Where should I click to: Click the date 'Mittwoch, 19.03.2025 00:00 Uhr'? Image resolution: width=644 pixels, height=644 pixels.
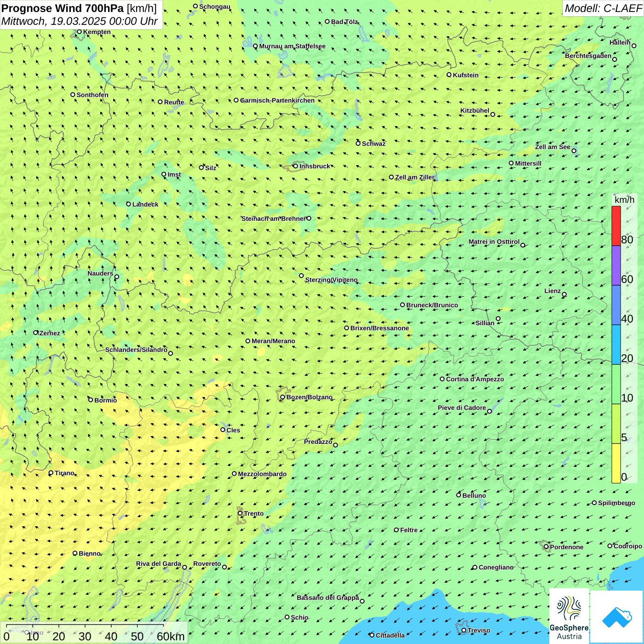tap(80, 21)
